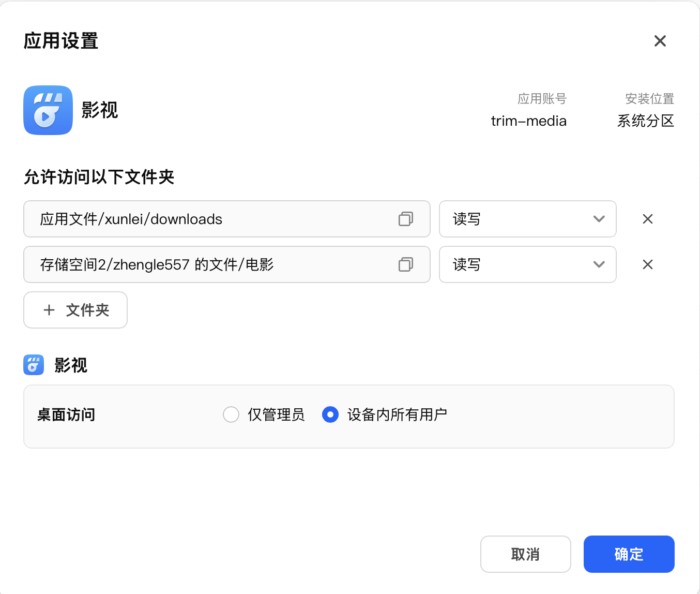Confirm settings with the 确定 button
The width and height of the screenshot is (700, 594).
click(629, 554)
